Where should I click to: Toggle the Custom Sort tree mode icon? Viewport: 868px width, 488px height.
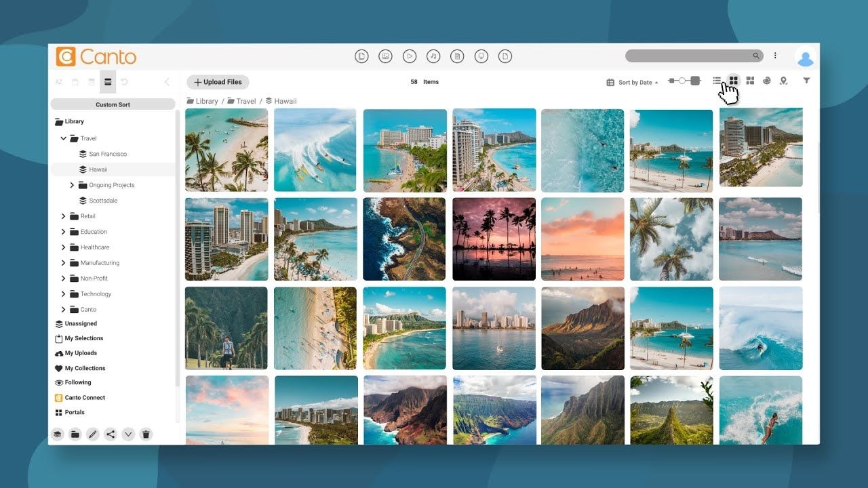point(107,82)
